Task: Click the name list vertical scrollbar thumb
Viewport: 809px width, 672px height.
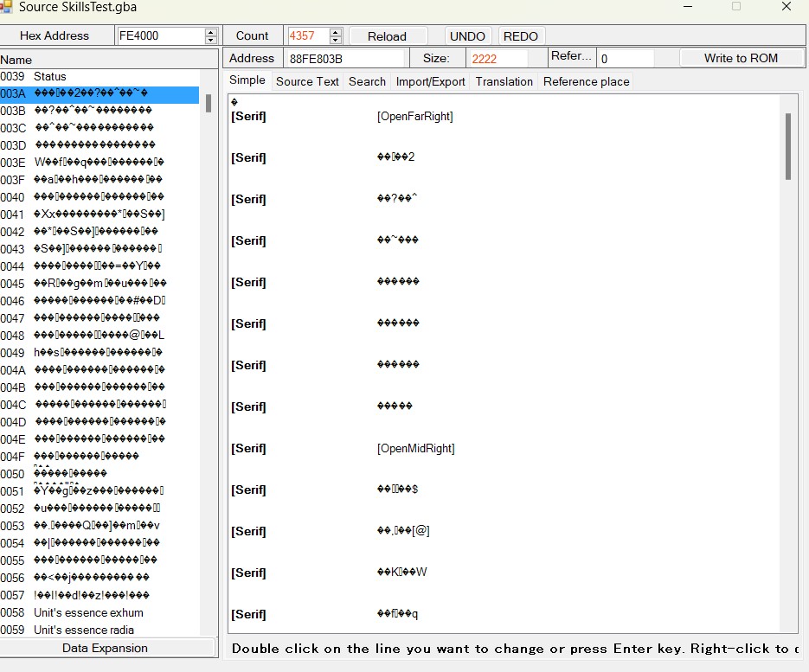Action: [209, 103]
